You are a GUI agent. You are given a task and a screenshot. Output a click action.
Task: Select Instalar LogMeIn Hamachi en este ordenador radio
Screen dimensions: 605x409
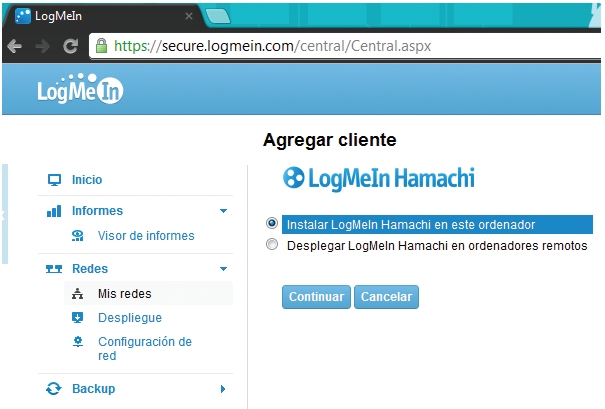[x=272, y=223]
